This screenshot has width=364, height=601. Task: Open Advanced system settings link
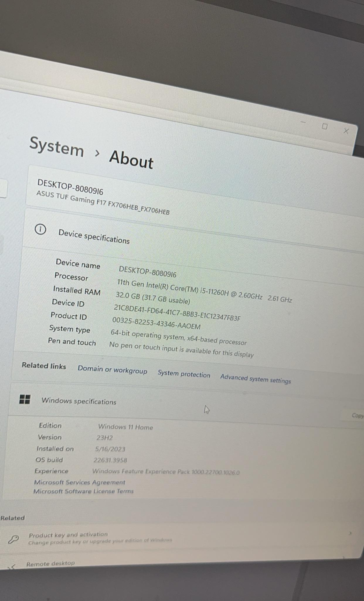(255, 379)
